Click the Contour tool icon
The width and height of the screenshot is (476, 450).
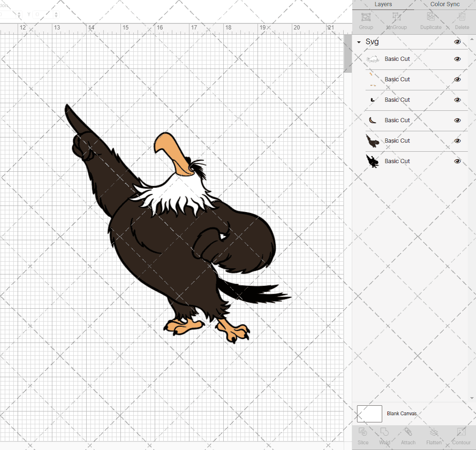461,432
